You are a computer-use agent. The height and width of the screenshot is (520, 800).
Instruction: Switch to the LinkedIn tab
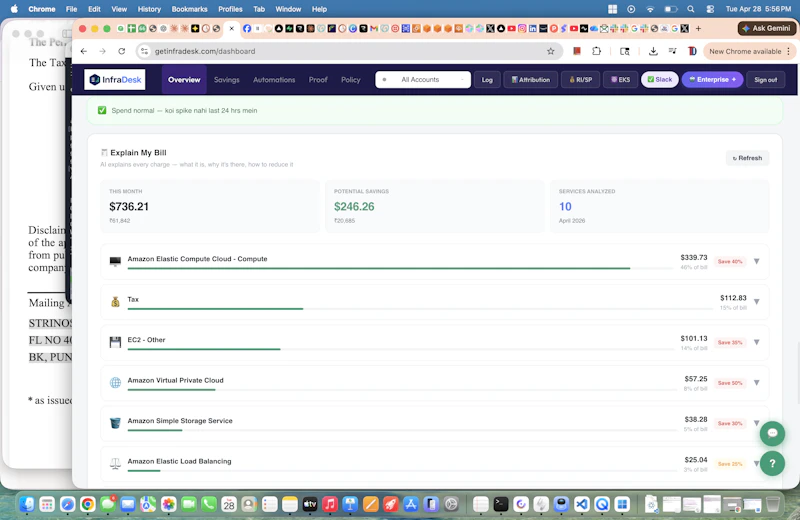click(533, 29)
